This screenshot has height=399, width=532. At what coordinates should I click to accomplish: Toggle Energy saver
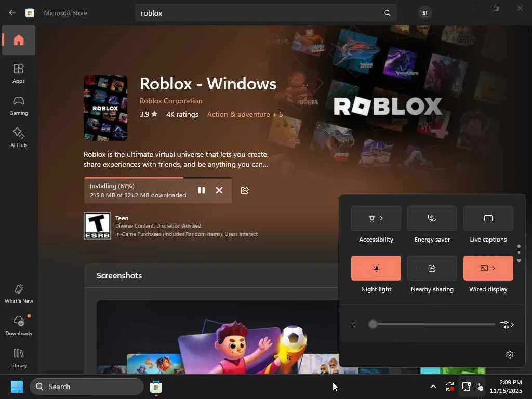[432, 218]
